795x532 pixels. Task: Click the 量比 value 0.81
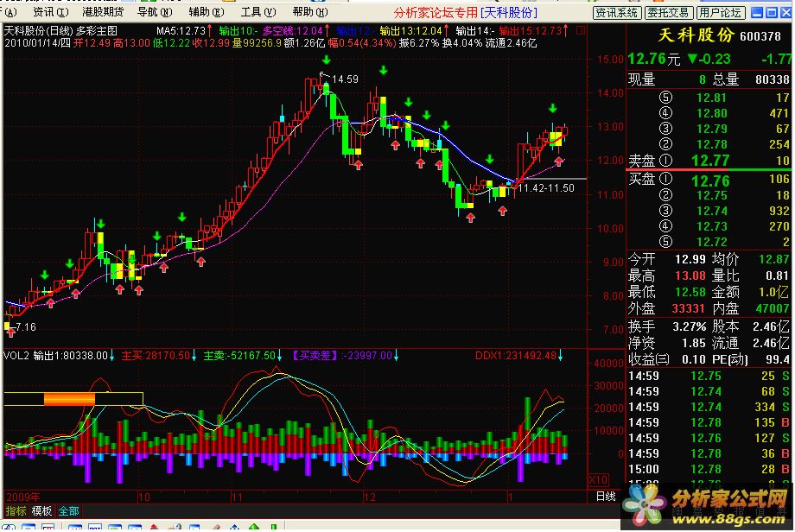777,276
